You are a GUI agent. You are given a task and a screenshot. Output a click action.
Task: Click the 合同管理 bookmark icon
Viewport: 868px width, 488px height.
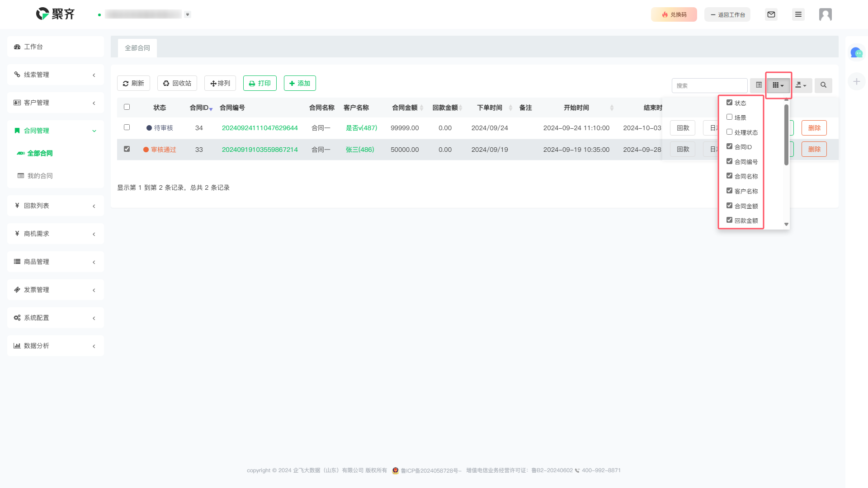17,131
